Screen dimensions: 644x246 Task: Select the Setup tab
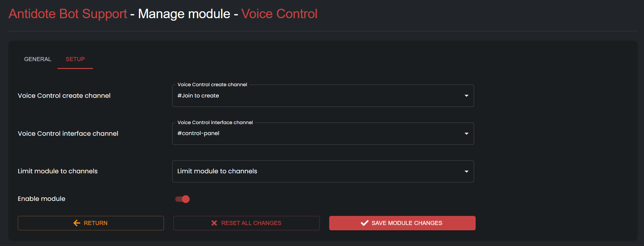[x=75, y=59]
